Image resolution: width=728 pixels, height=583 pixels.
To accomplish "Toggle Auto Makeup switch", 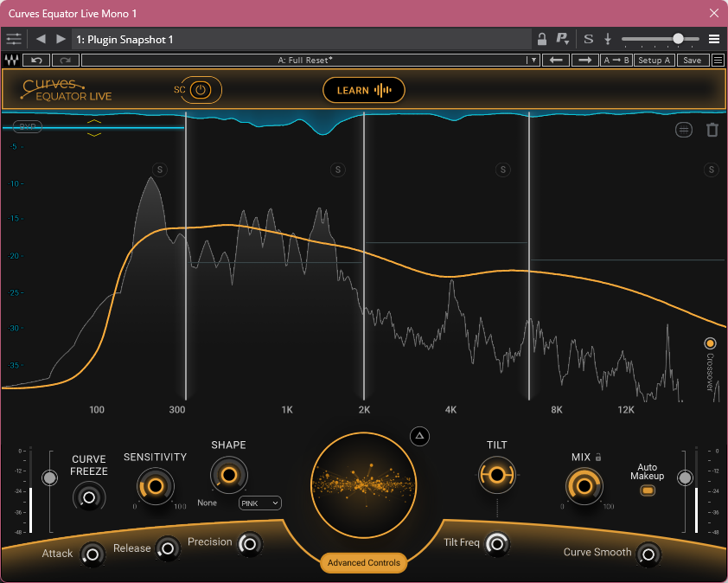I will click(648, 490).
